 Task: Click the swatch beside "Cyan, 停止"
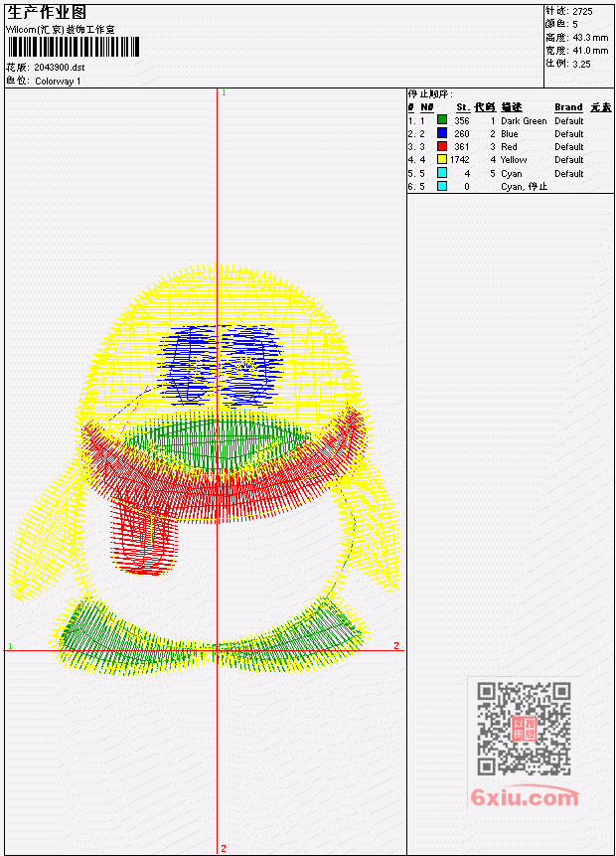click(x=442, y=186)
